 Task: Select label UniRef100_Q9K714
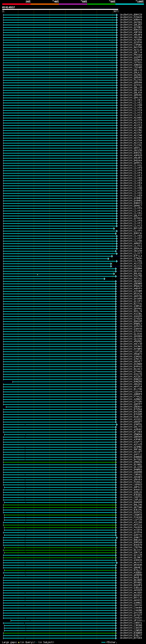point(131,552)
